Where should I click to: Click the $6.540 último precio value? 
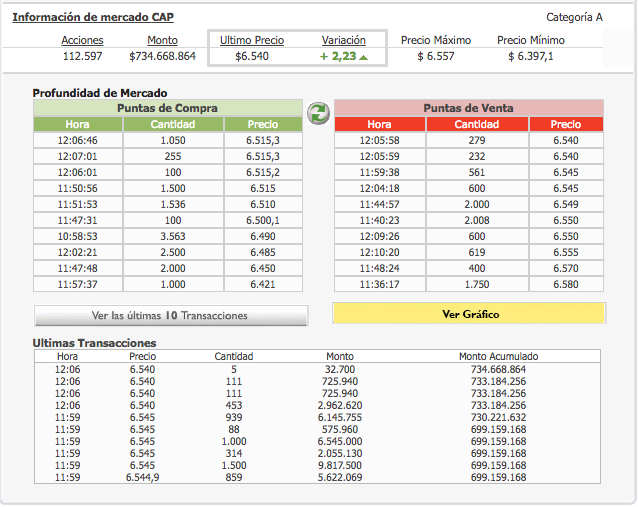(252, 56)
